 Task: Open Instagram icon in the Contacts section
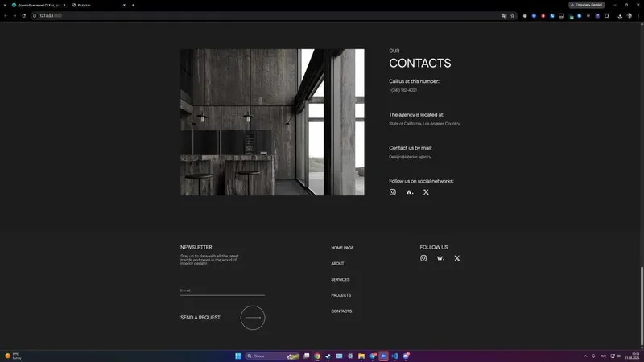pyautogui.click(x=393, y=192)
